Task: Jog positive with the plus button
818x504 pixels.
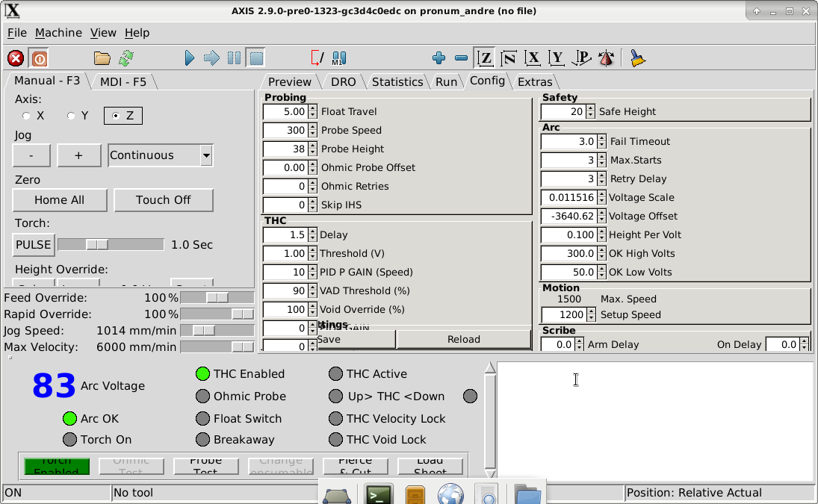Action: (78, 155)
